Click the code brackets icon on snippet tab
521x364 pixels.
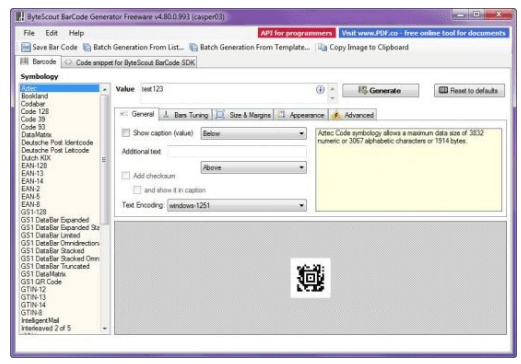(x=68, y=62)
